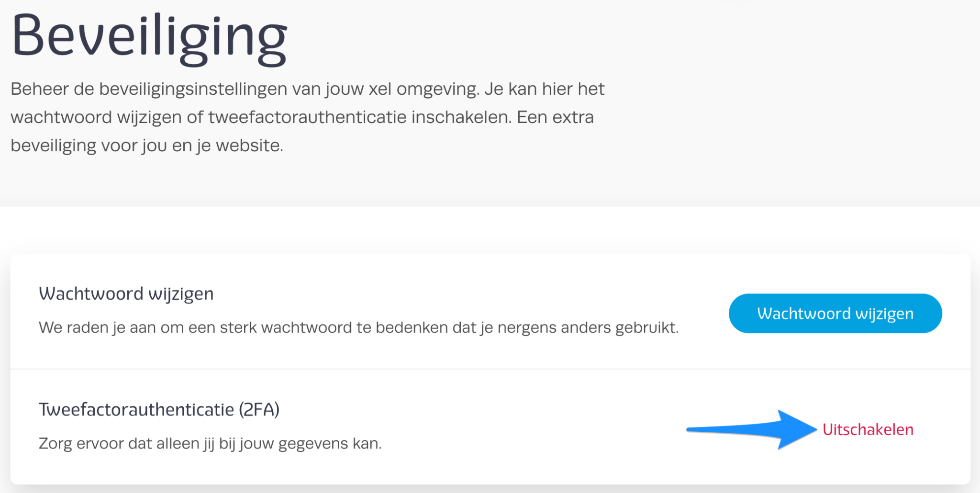
Task: Disable tweefactorauthenticatie via Uitschakelen
Action: 867,429
